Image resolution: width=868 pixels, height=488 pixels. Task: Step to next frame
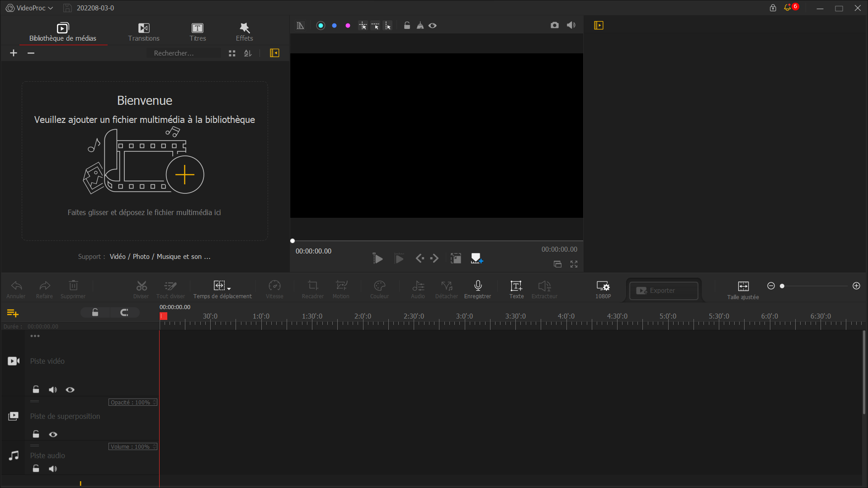coord(434,258)
